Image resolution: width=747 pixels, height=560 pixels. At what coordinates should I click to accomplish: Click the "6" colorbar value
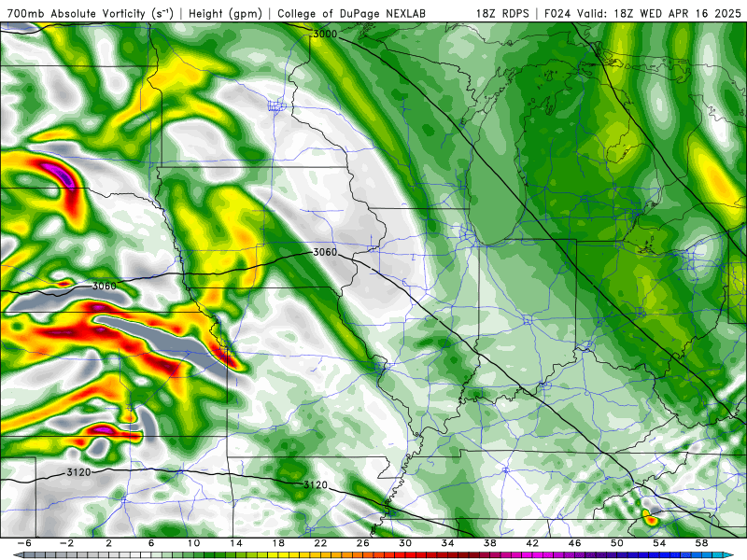151,543
